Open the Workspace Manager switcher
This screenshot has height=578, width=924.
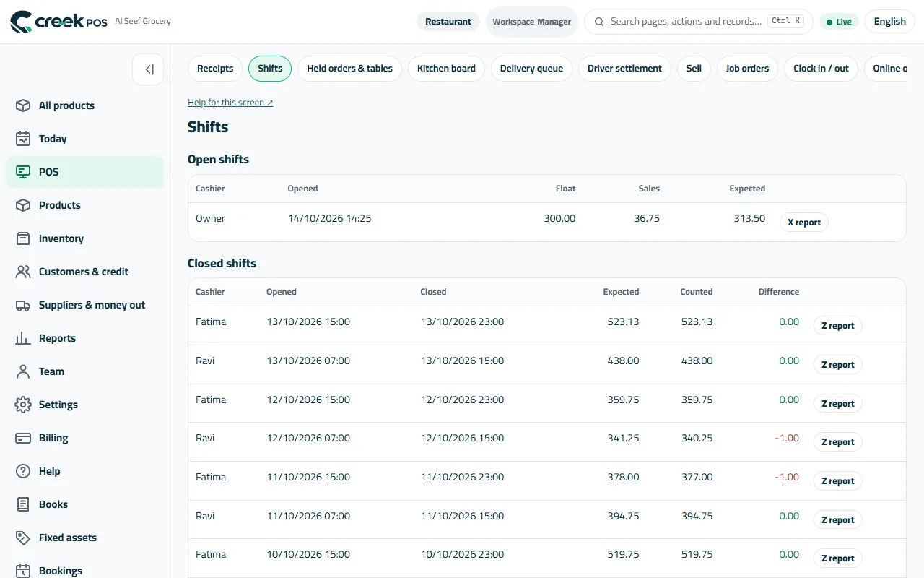(x=531, y=22)
